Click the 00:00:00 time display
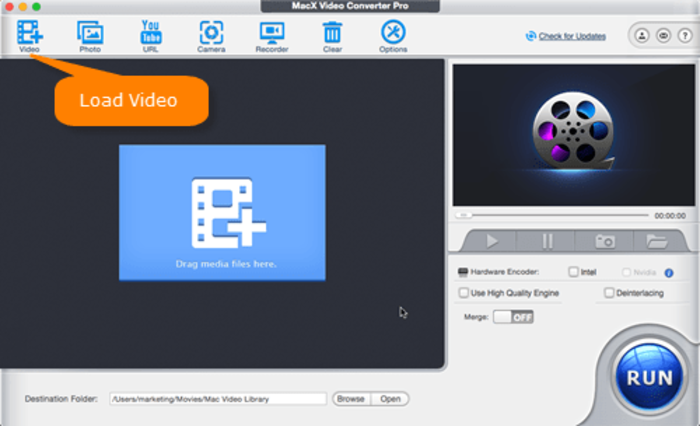700x426 pixels. (670, 216)
